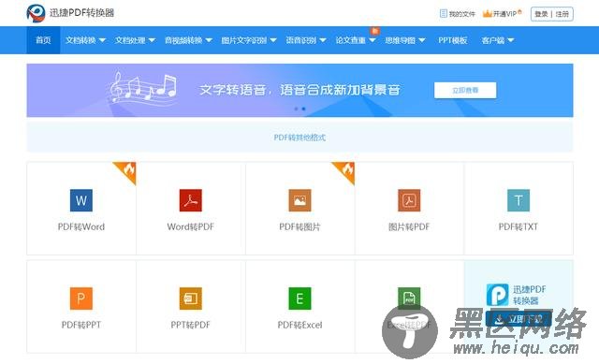Go to the 首页 tab
599x364 pixels.
pyautogui.click(x=43, y=40)
